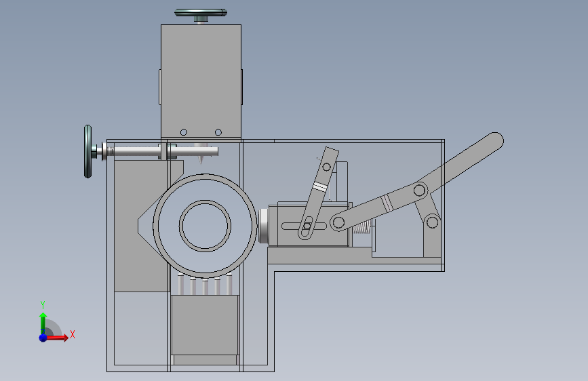This screenshot has height=381, width=588.
Task: Select the pivot pin in the lever's middle
Action: coord(420,190)
